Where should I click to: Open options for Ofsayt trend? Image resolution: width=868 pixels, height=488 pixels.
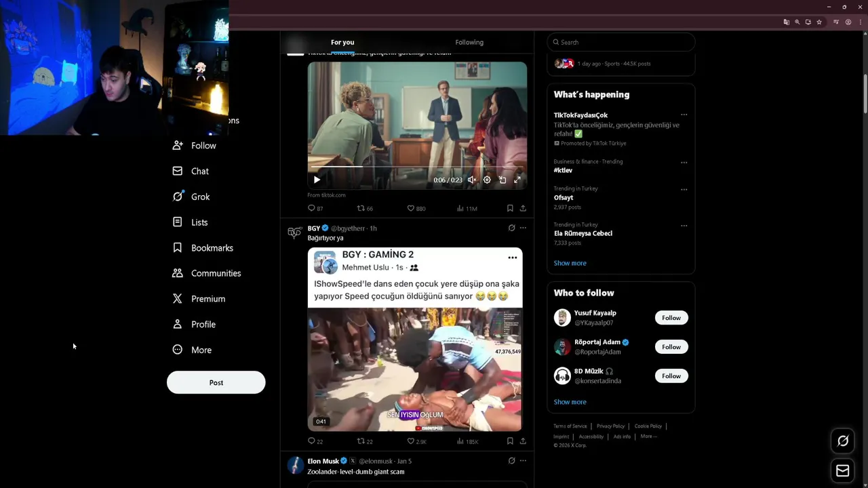tap(684, 189)
